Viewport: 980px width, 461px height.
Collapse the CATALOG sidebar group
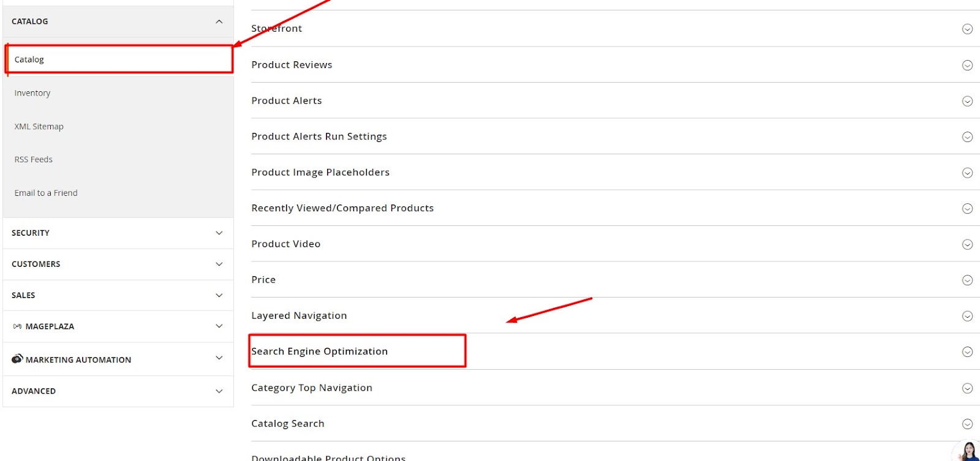(x=219, y=21)
